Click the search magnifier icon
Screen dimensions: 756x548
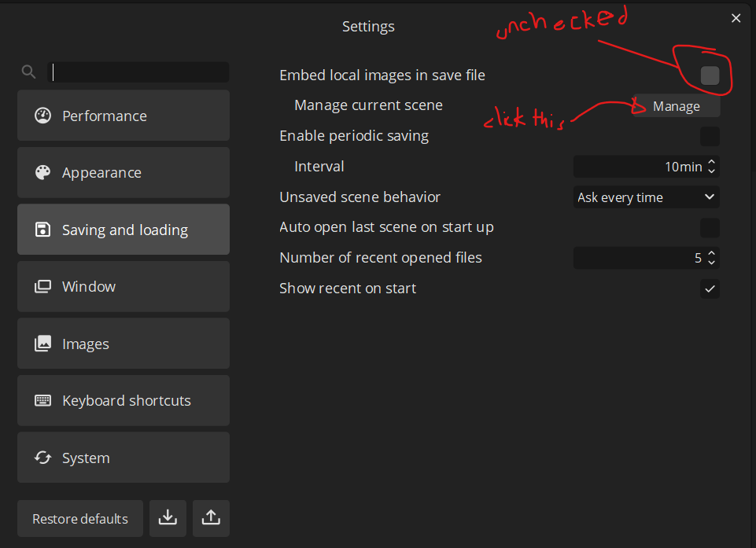click(x=29, y=72)
